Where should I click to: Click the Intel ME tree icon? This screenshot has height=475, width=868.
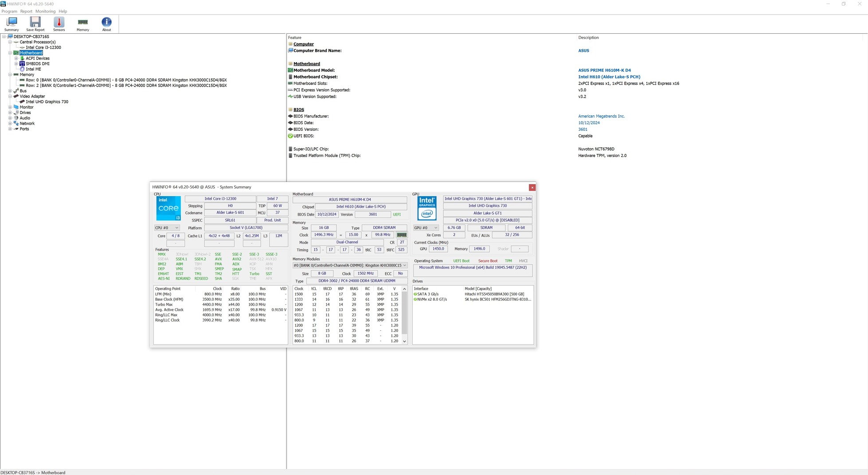22,69
